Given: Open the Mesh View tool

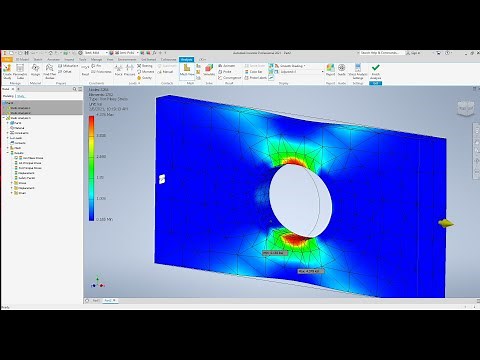Looking at the screenshot, I should [187, 71].
